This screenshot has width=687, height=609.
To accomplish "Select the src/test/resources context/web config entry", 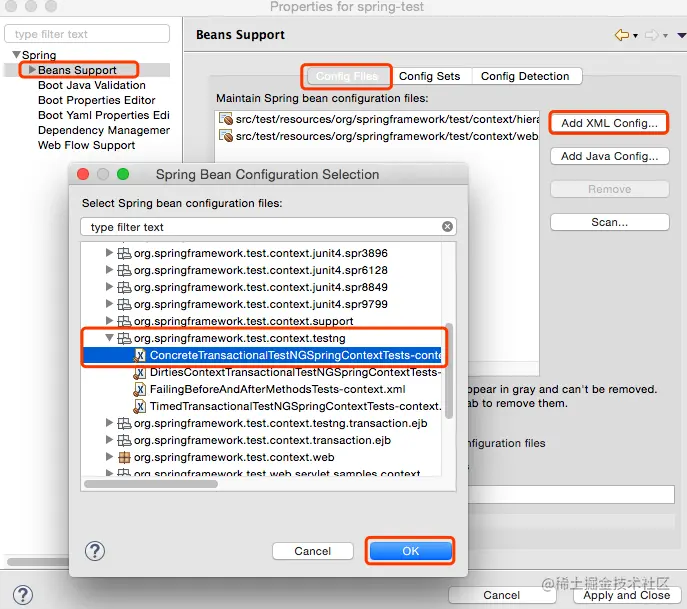I will [379, 136].
